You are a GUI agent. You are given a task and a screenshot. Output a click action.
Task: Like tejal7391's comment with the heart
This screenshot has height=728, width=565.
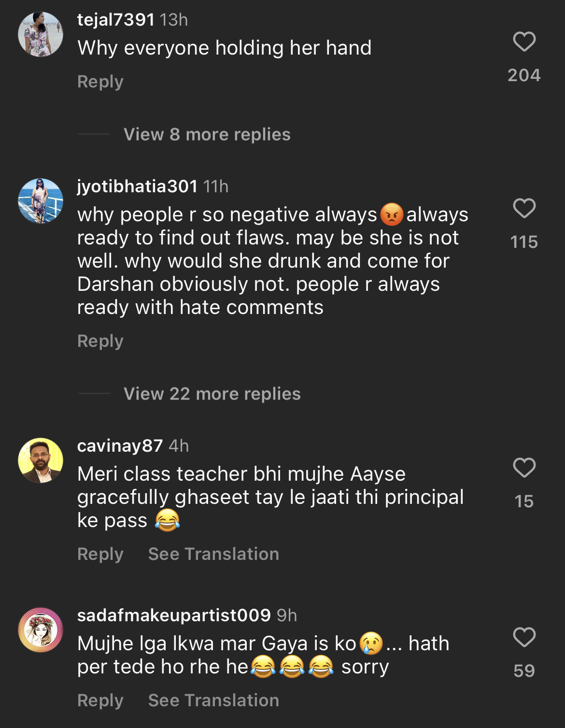[x=524, y=42]
